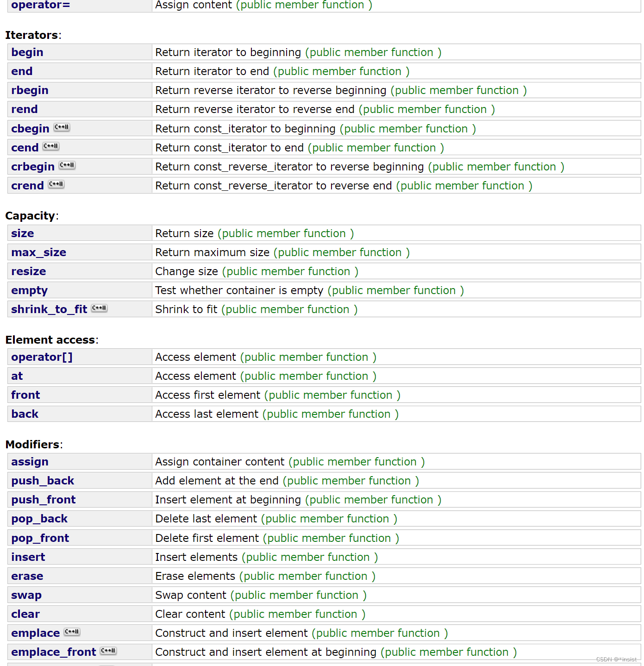Open the operator[] reference link
644x666 pixels.
42,357
